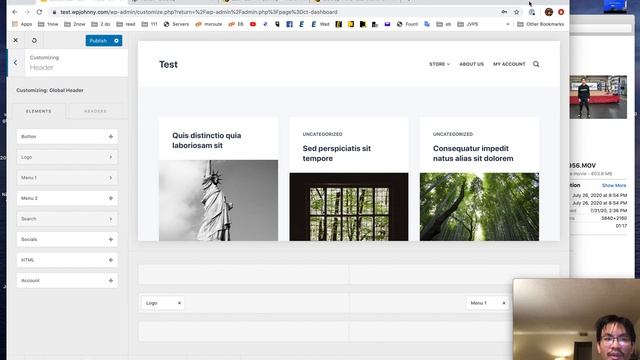Open the Statue of Liberty post image
The width and height of the screenshot is (640, 360).
tap(218, 200)
